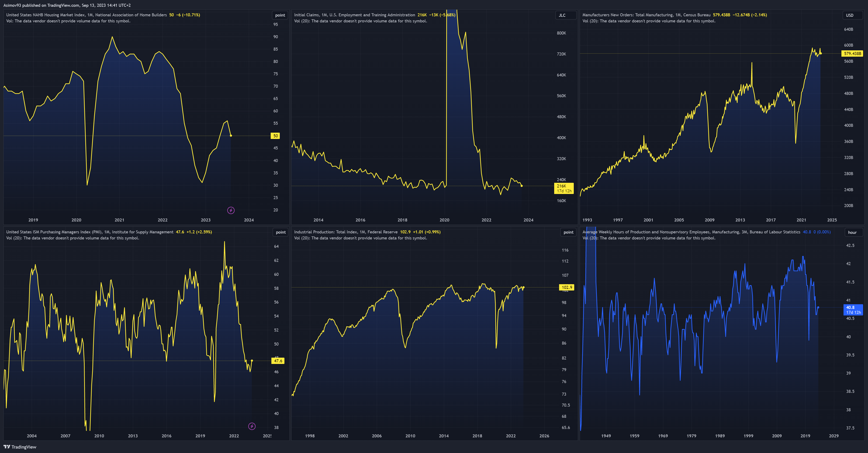The height and width of the screenshot is (453, 868).
Task: Click the 579.438B price label on Manufacturers Orders chart
Action: click(x=852, y=54)
